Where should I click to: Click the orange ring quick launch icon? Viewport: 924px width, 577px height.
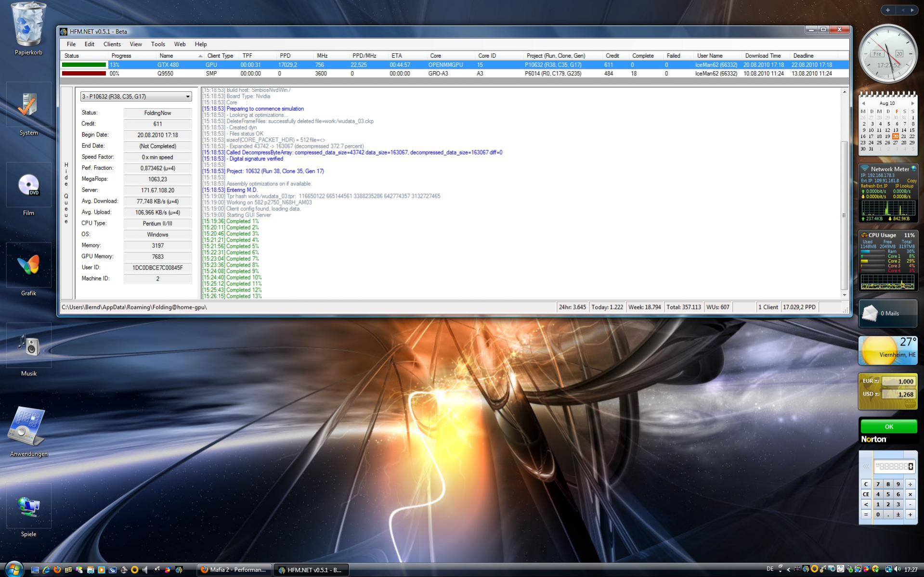(135, 570)
